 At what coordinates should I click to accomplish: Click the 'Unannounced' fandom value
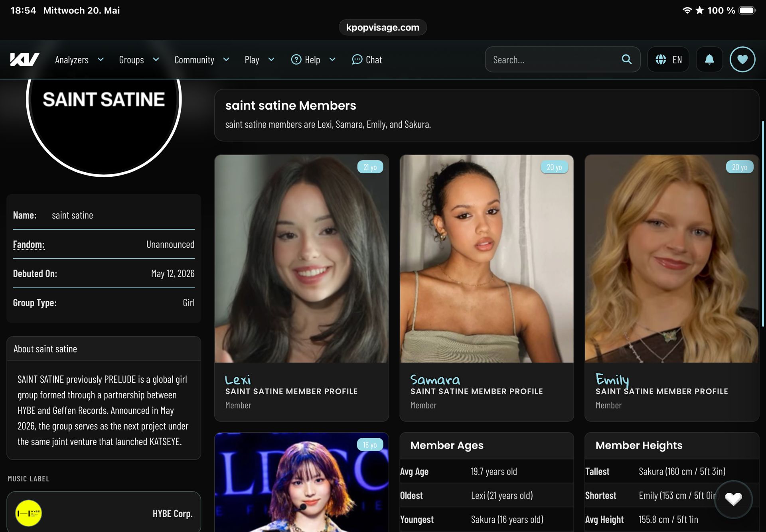(x=170, y=244)
